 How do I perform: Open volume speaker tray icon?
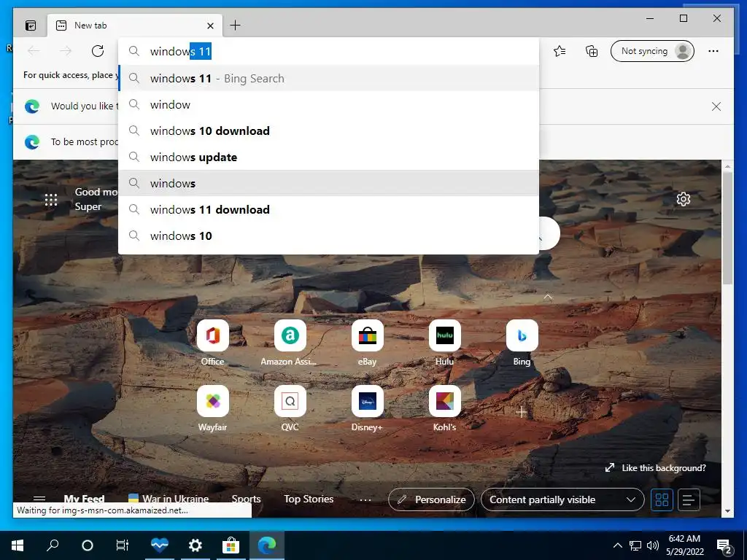click(x=653, y=545)
